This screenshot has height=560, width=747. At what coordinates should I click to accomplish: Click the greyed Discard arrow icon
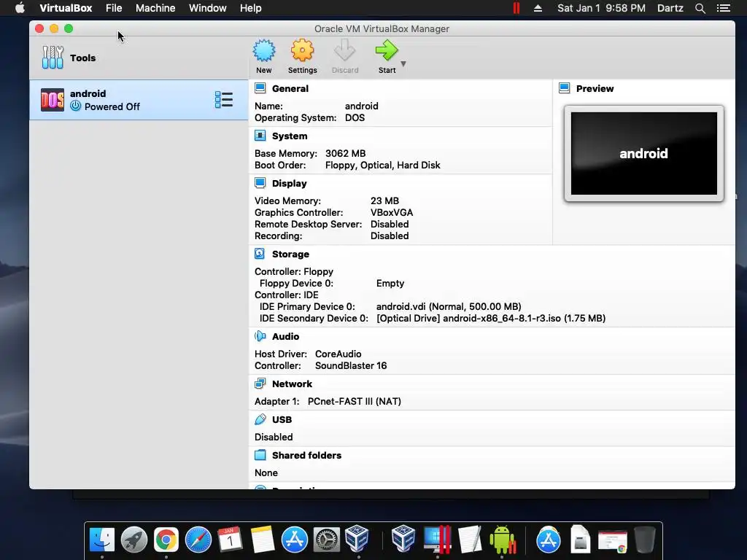[x=344, y=50]
